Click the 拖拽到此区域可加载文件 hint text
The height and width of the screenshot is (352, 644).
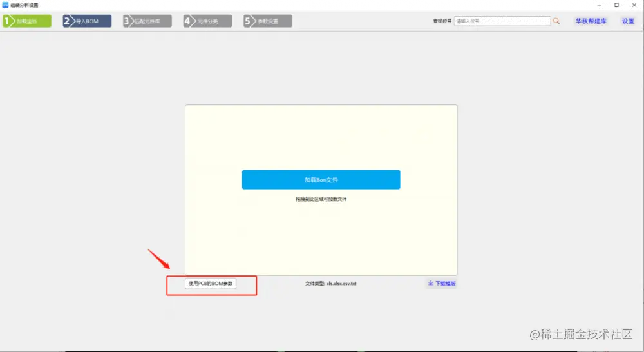click(321, 199)
